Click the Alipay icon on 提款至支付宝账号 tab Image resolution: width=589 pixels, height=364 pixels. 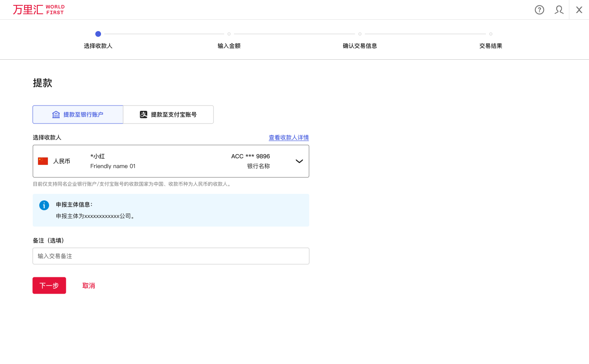(144, 115)
